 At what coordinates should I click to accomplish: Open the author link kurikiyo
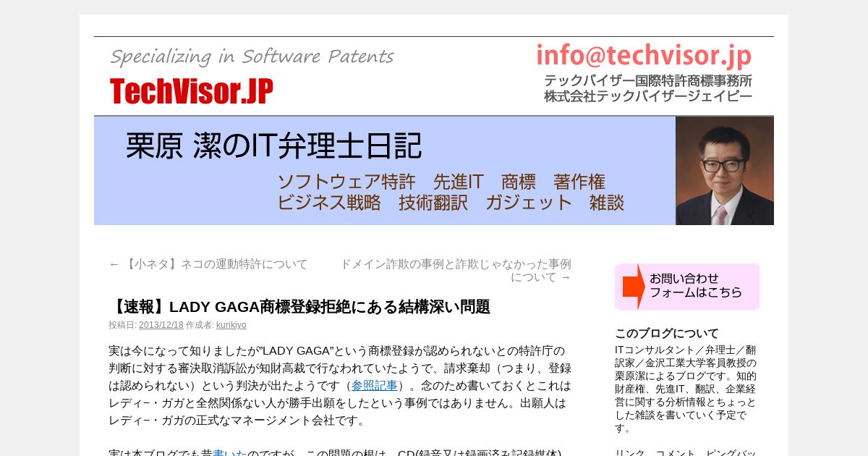tap(231, 325)
